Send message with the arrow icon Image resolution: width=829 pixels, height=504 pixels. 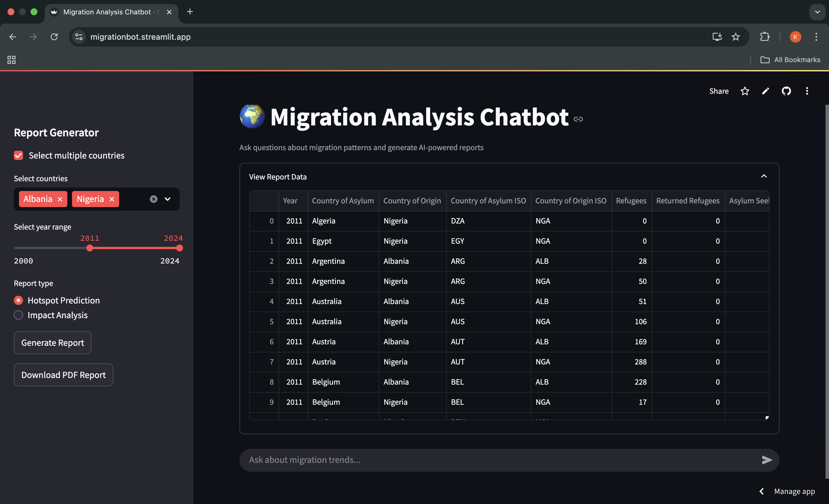coord(767,460)
